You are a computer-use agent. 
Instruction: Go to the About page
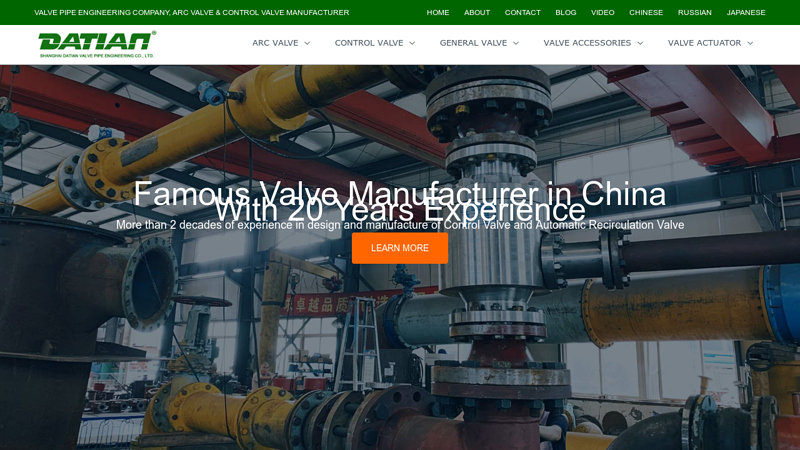coord(477,12)
